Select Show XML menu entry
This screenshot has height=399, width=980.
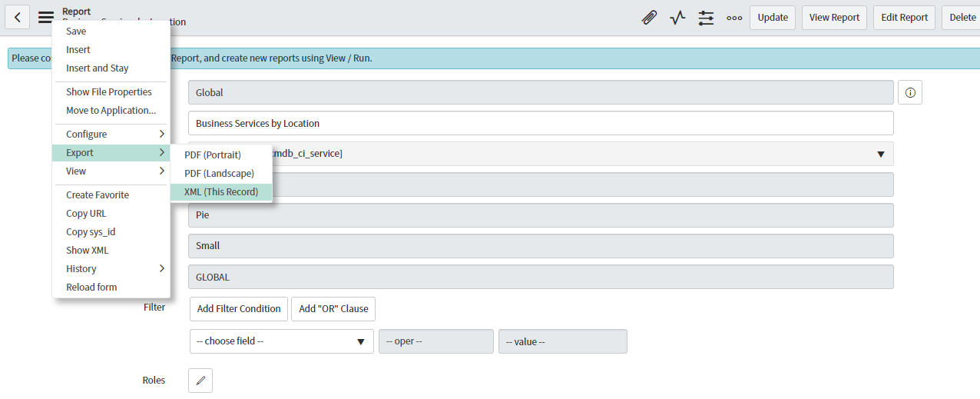[111, 251]
